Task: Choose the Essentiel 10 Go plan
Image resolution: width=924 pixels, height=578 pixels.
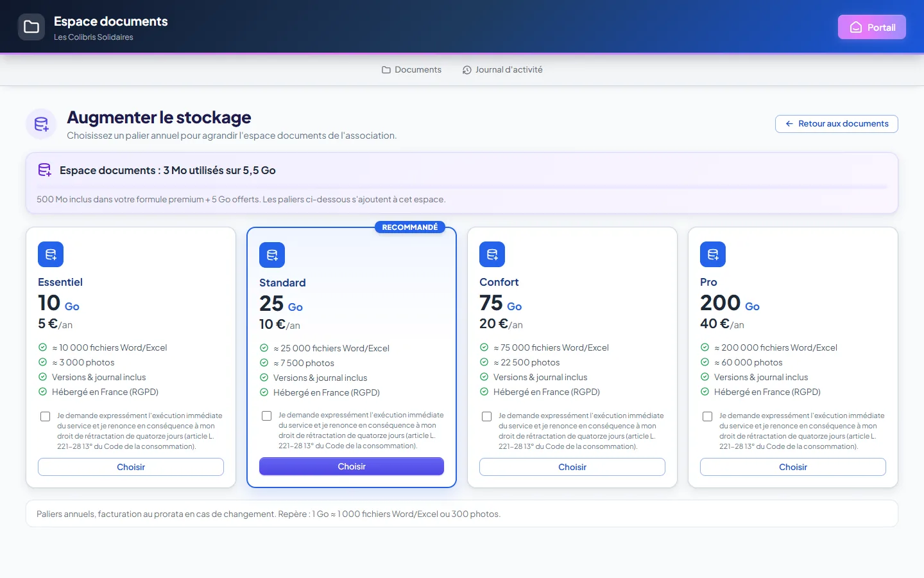Action: pos(131,467)
